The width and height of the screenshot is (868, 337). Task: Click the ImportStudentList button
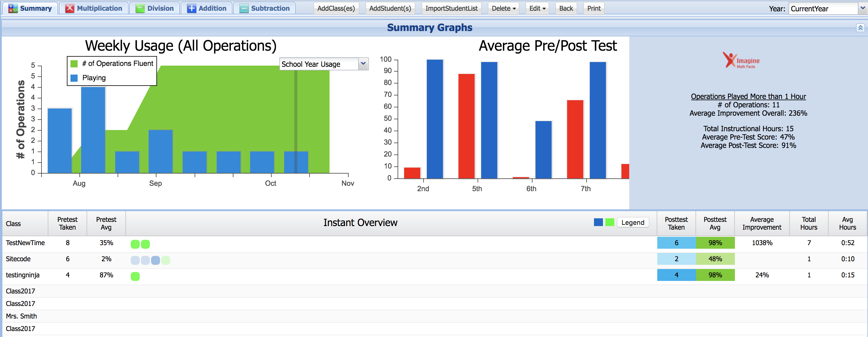point(451,8)
